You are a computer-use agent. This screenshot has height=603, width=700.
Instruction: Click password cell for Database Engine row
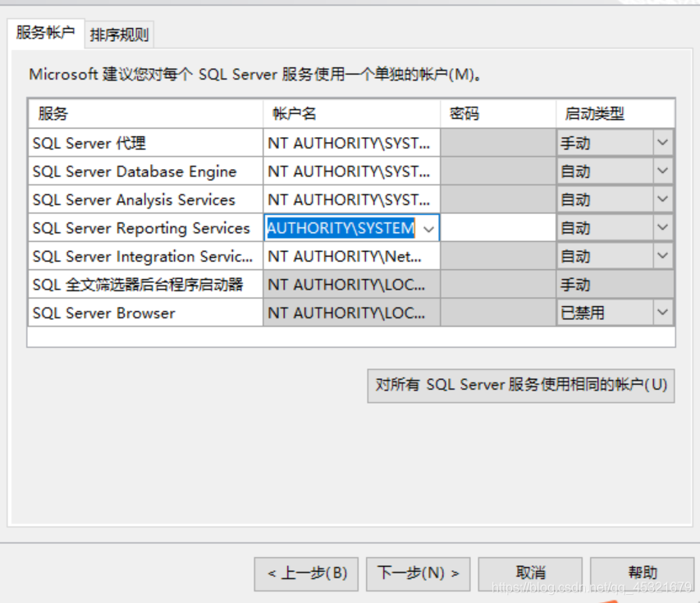pyautogui.click(x=498, y=171)
